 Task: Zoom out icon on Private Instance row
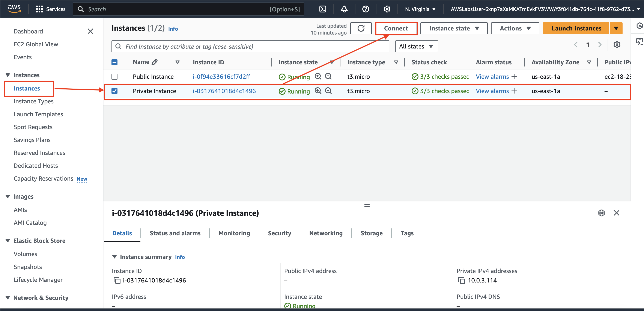click(x=328, y=91)
